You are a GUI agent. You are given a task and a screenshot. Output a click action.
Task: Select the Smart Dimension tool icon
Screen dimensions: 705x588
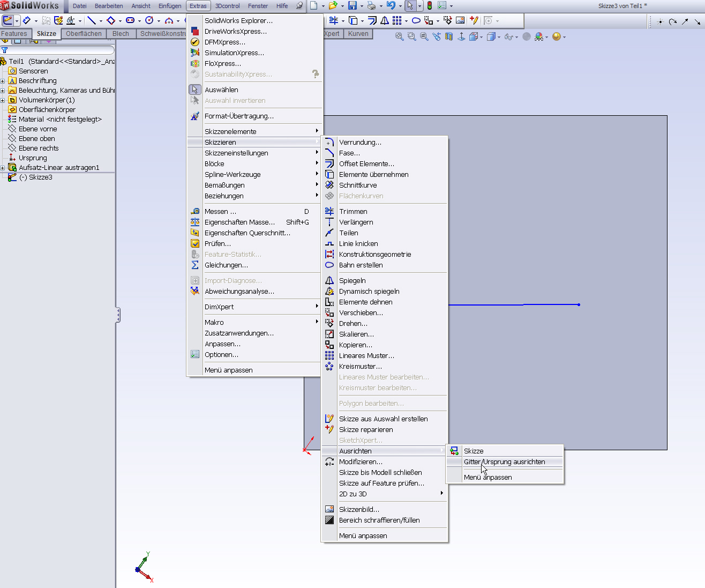pyautogui.click(x=26, y=20)
